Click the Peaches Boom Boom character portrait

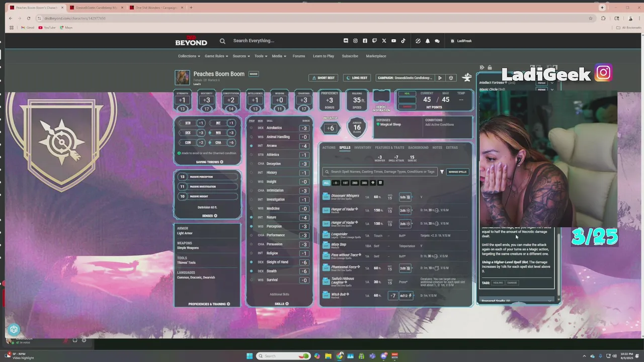point(182,77)
